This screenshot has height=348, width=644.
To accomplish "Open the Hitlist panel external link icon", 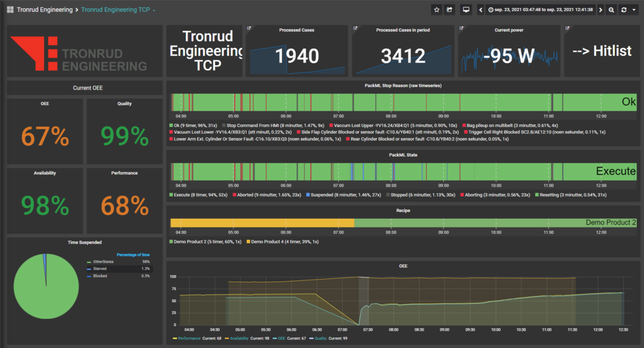I will coord(567,28).
